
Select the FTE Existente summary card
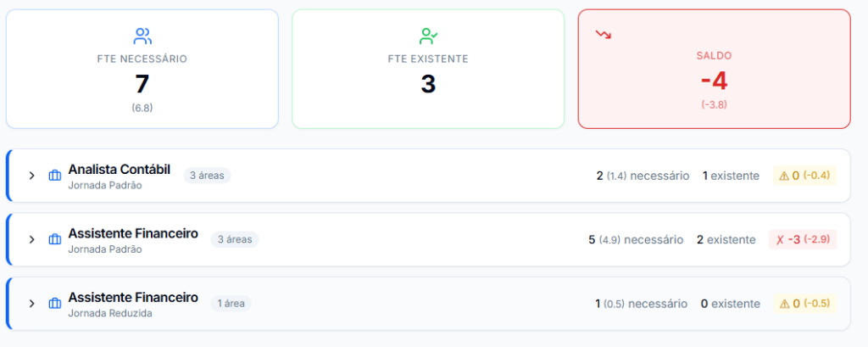coord(428,70)
